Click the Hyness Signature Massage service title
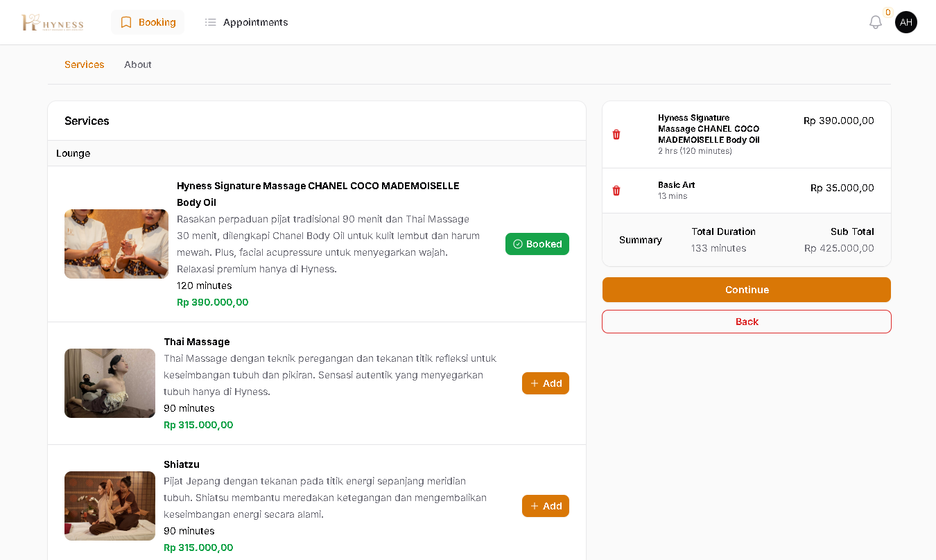 pyautogui.click(x=318, y=194)
